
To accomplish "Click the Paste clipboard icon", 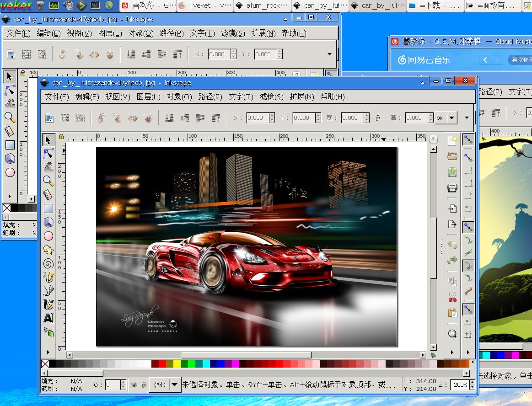I will (x=452, y=313).
